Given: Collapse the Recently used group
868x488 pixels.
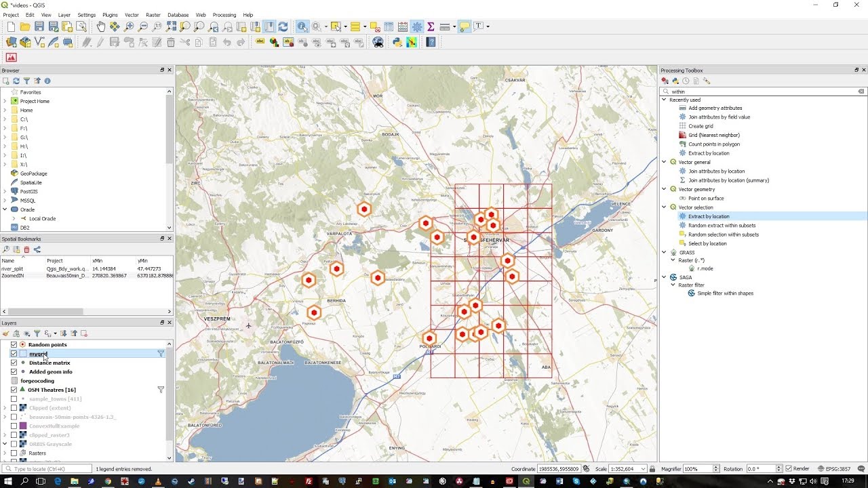Looking at the screenshot, I should point(665,100).
